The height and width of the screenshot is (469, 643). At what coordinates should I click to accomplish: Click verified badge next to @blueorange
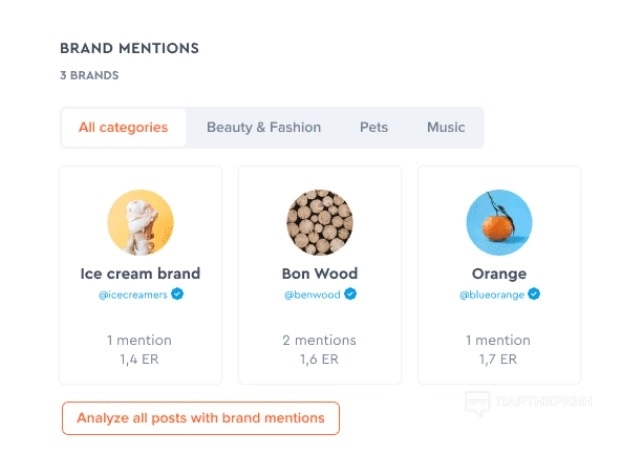coord(534,295)
